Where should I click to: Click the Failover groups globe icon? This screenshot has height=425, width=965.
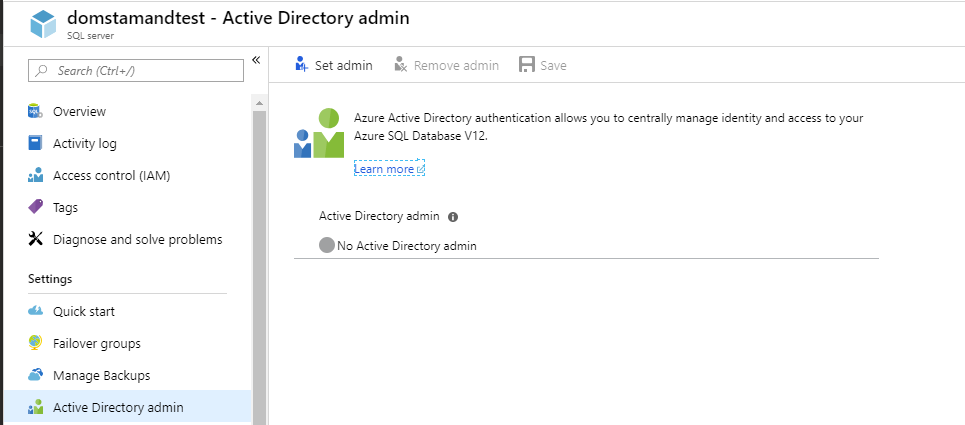tap(36, 343)
